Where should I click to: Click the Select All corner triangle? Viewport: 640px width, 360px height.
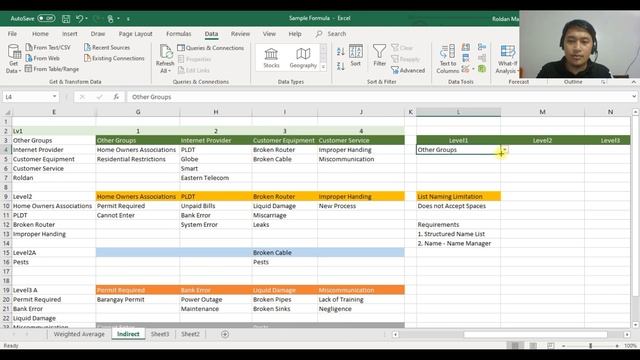point(6,112)
